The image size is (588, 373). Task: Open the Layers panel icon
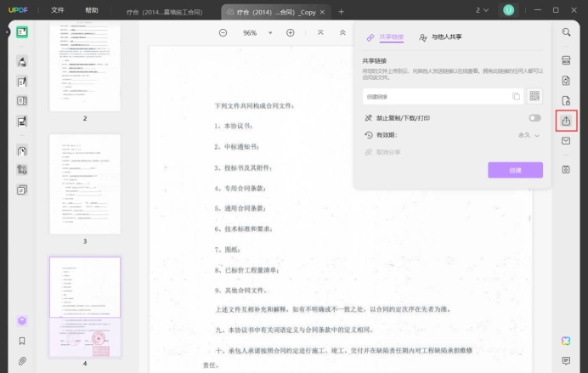(x=22, y=321)
